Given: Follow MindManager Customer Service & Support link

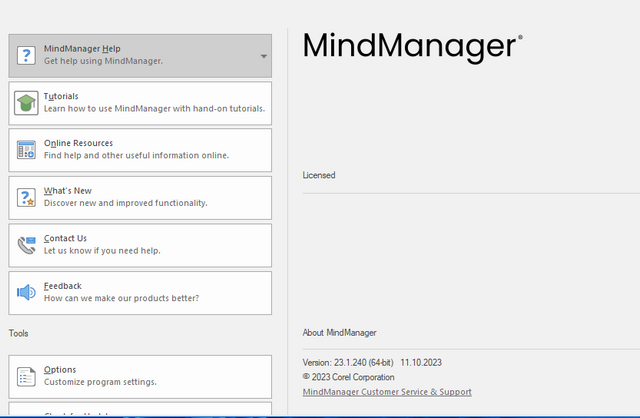Looking at the screenshot, I should (x=387, y=392).
